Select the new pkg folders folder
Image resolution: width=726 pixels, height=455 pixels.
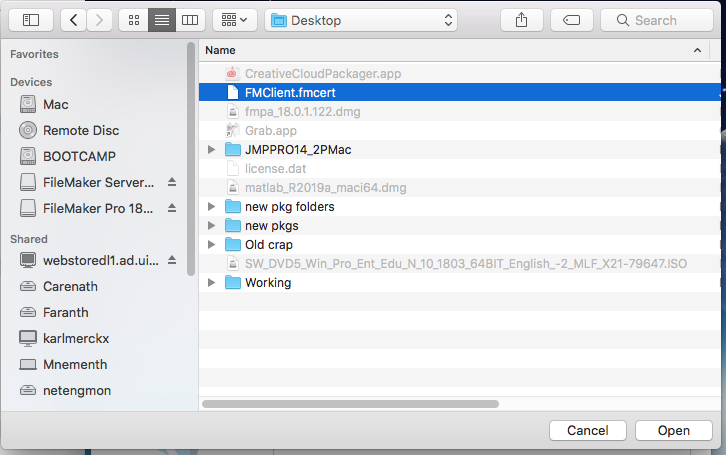(460, 206)
